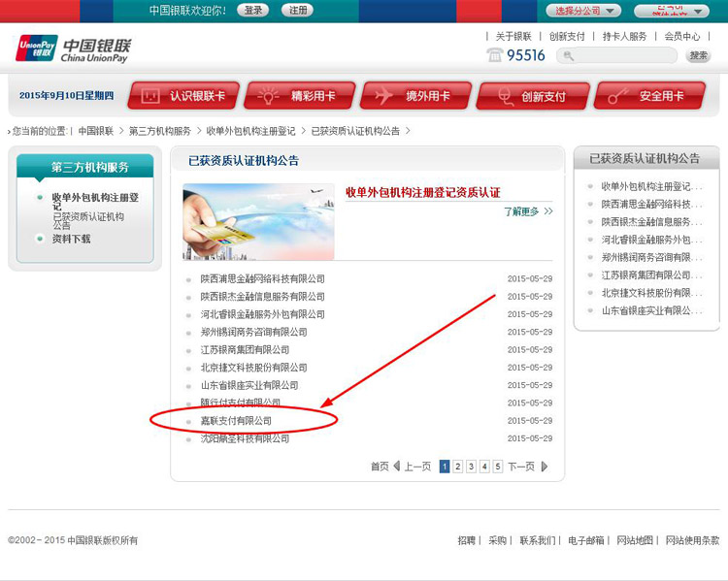Image resolution: width=728 pixels, height=581 pixels.
Task: Open 河北睿银金融服务外包... in right panel
Action: (x=651, y=240)
